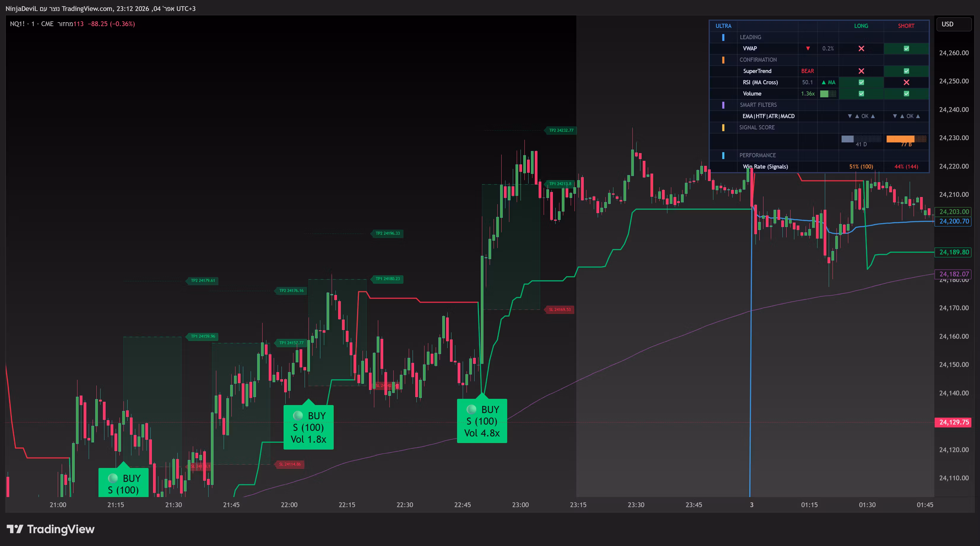Click the Volume 1.36x meter bar
This screenshot has width=980, height=546.
828,93
